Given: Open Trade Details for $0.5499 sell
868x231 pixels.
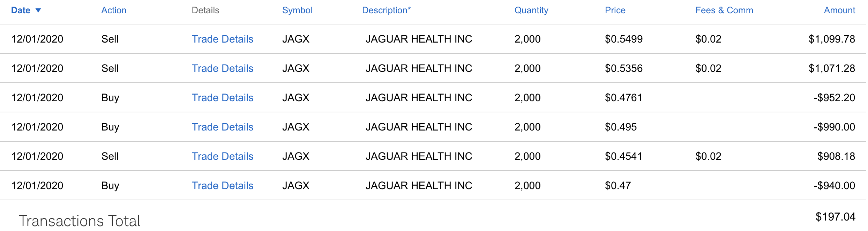Looking at the screenshot, I should coord(222,39).
